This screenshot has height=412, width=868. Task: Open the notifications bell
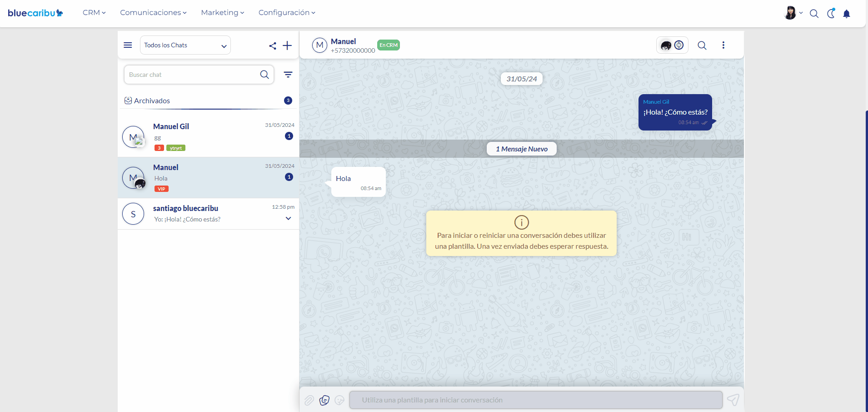point(847,14)
